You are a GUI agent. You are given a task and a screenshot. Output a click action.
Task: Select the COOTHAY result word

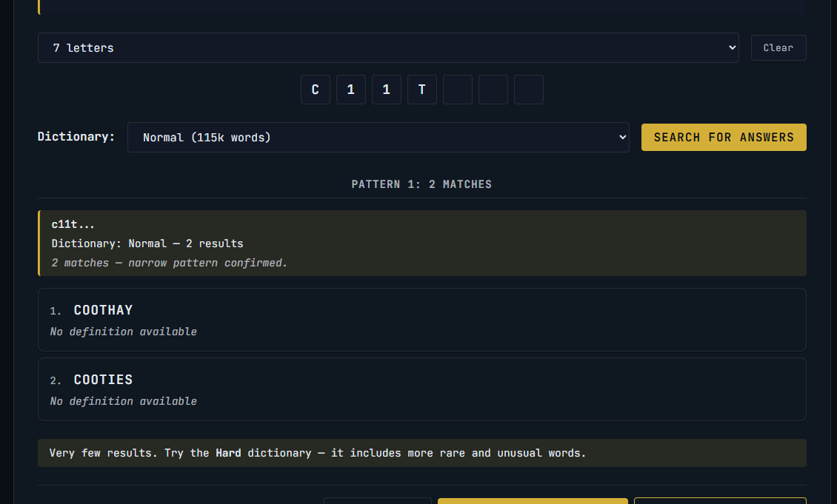(103, 310)
